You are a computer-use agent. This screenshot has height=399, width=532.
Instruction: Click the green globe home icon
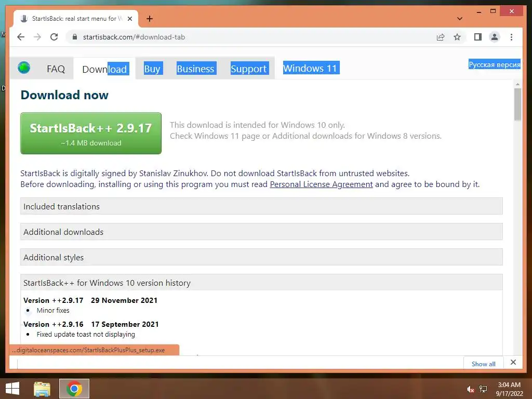click(x=24, y=68)
